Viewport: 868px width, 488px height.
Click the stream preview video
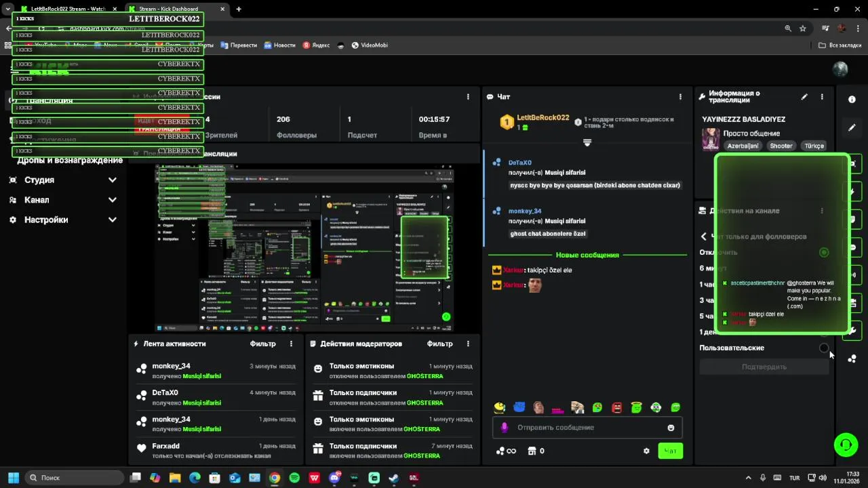pos(304,247)
